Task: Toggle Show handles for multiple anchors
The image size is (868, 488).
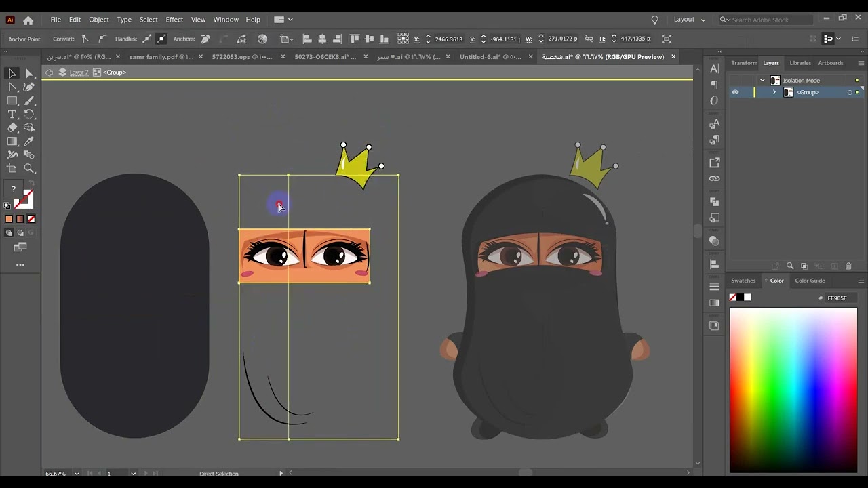Action: [x=146, y=39]
